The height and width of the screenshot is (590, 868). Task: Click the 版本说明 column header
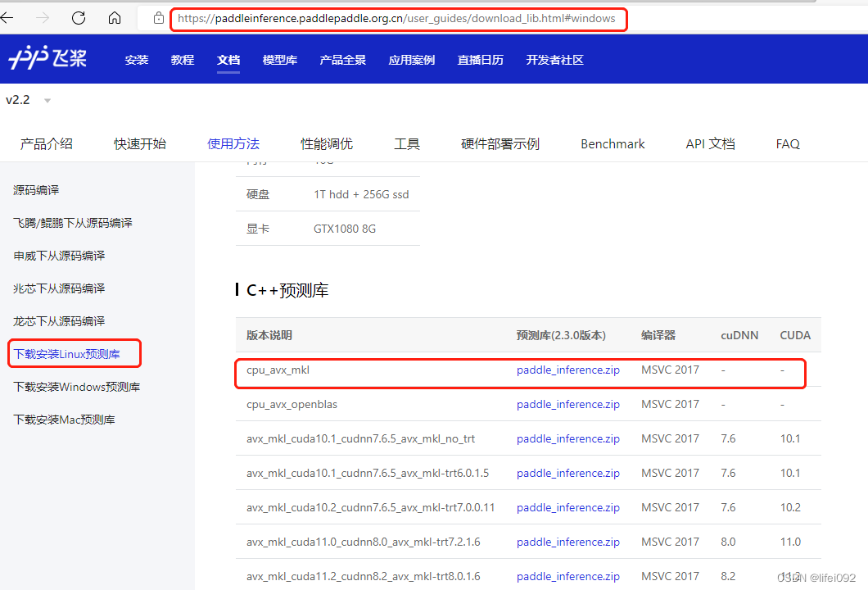coord(269,335)
